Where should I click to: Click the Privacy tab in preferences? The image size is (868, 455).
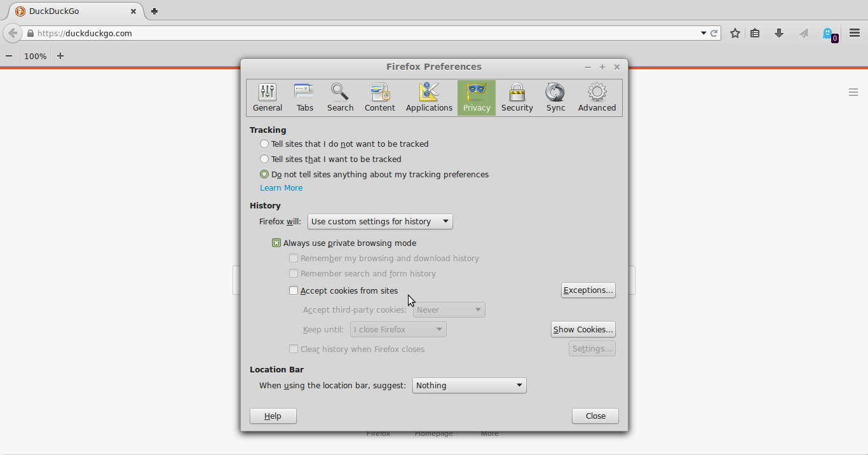476,97
